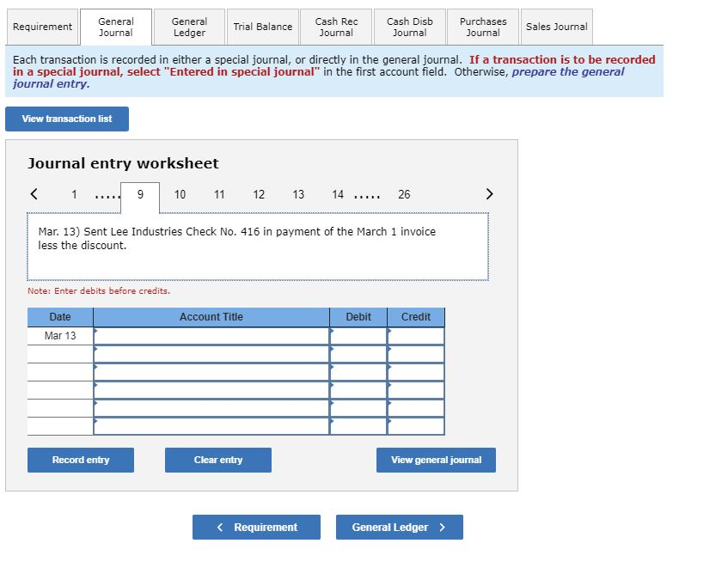Viewport: 728px width, 586px height.
Task: Click the left chevron to view previous entries
Action: (34, 194)
